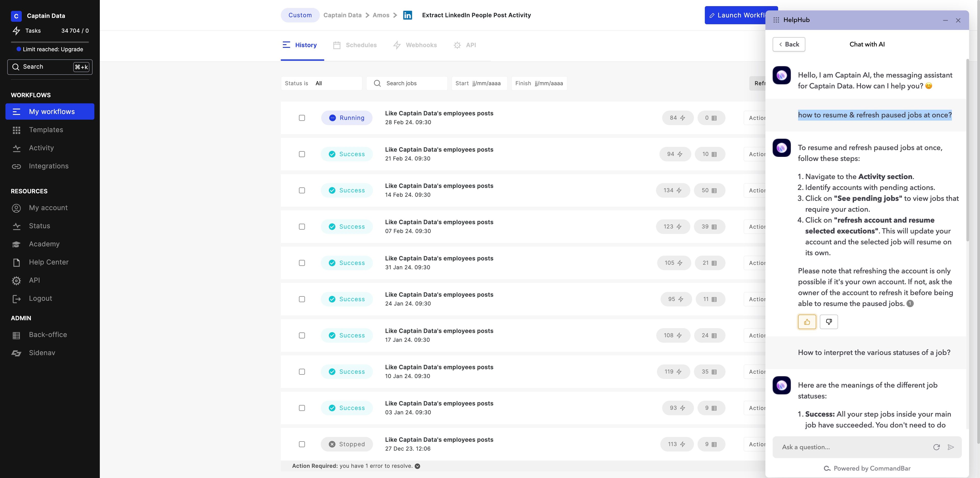Image resolution: width=980 pixels, height=478 pixels.
Task: Open the HelpHub grid menu icon
Action: [x=776, y=20]
